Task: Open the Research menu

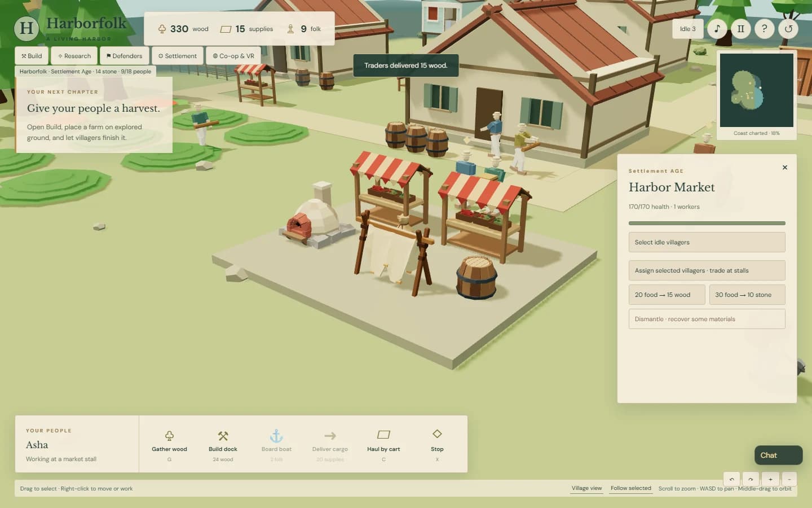Action: click(74, 56)
